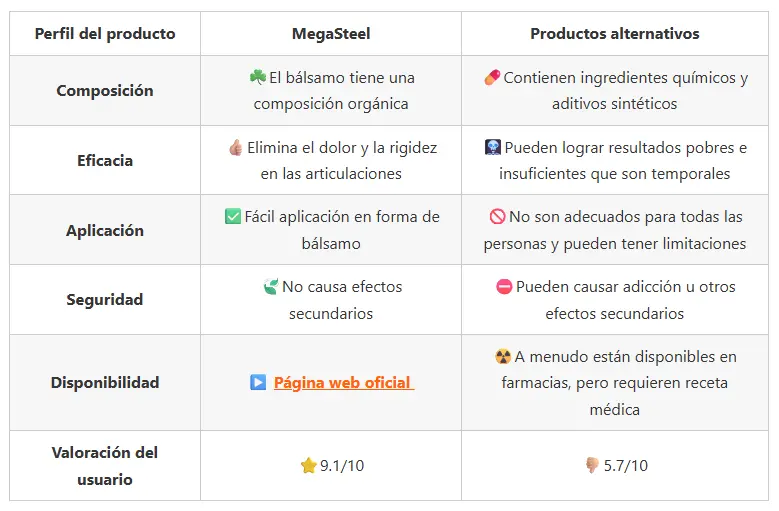Click the thumbs-up icon beside 'Elimina el dolor'

pyautogui.click(x=235, y=147)
